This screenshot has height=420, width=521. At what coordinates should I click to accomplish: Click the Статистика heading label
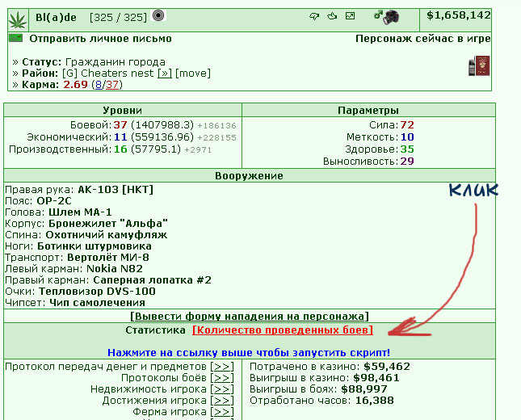pyautogui.click(x=156, y=330)
